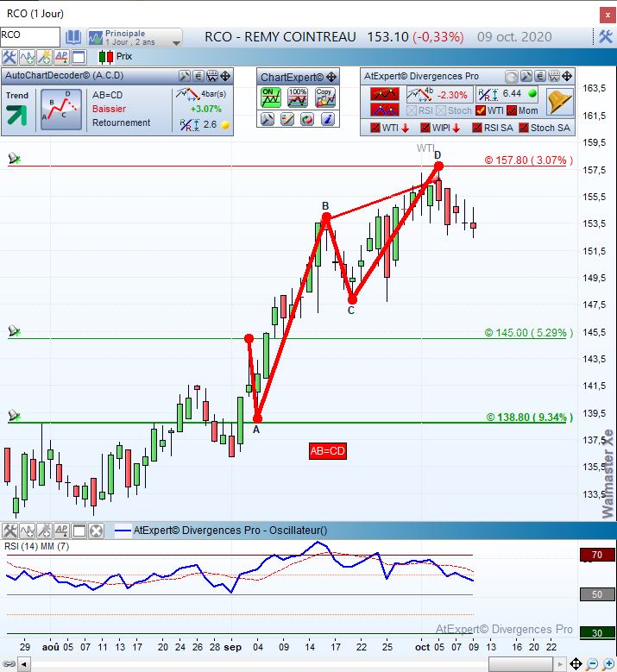Viewport: 617px width, 672px height.
Task: Open AutoChartDecoder settings hammer icon
Action: (x=185, y=76)
